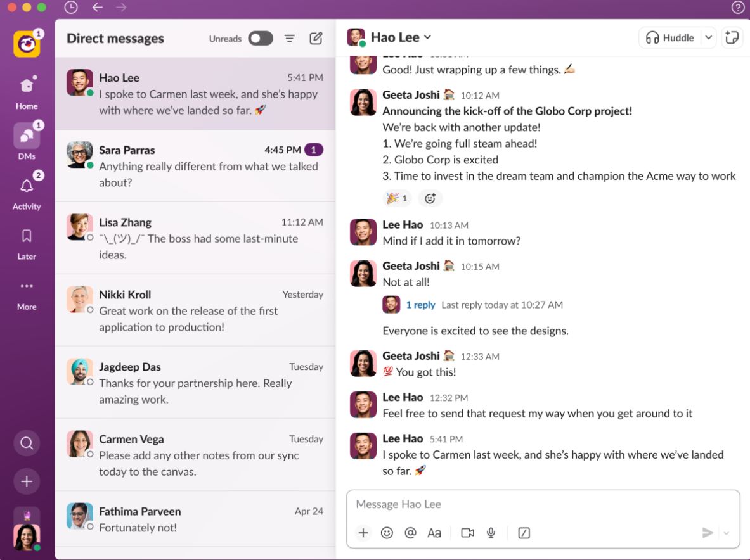The width and height of the screenshot is (750, 560).
Task: Open send options chevron next to send
Action: pyautogui.click(x=726, y=533)
